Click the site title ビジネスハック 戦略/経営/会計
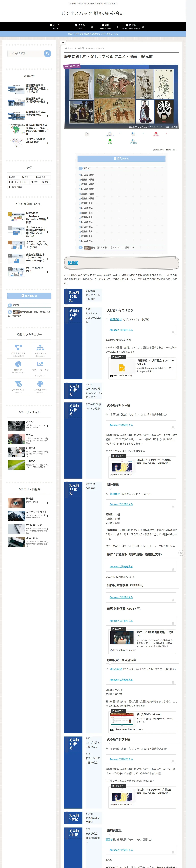 point(93,13)
